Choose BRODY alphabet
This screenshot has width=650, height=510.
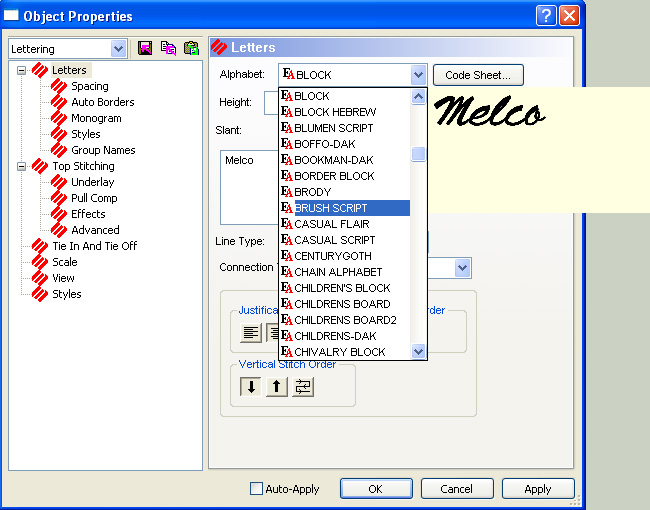pyautogui.click(x=345, y=192)
